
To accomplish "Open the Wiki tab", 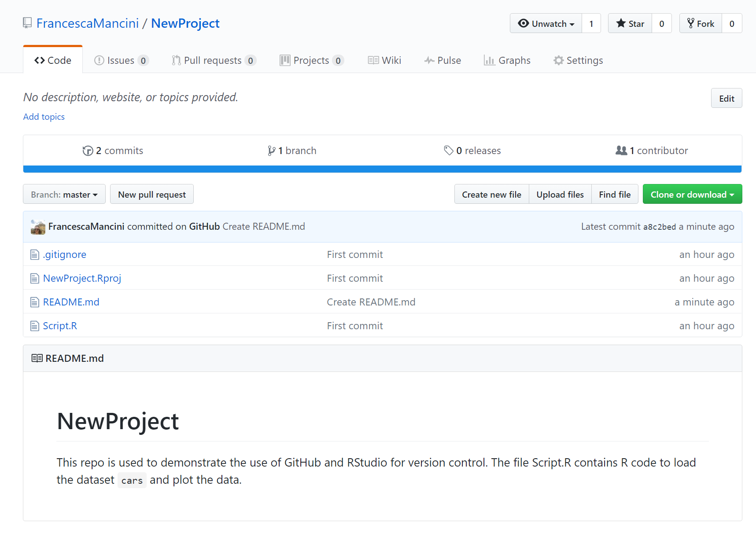I will pyautogui.click(x=384, y=60).
